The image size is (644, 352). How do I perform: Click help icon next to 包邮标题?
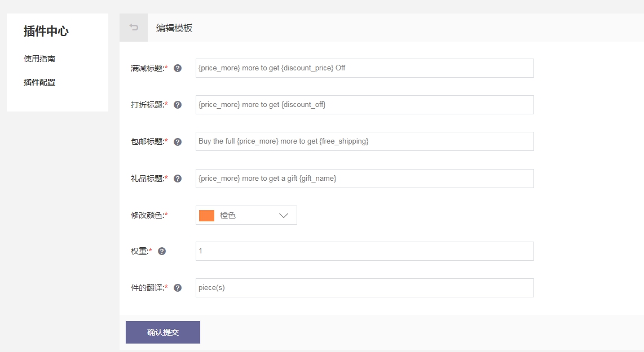coord(178,142)
